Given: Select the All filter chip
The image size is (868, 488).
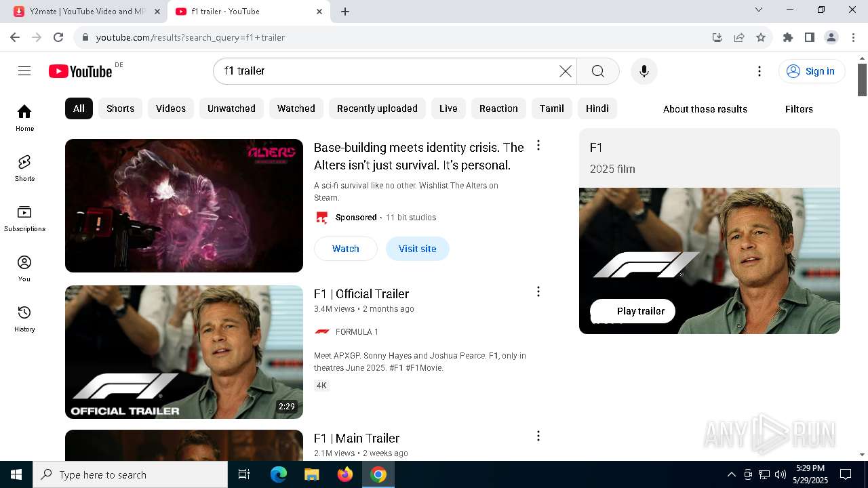Looking at the screenshot, I should tap(79, 108).
